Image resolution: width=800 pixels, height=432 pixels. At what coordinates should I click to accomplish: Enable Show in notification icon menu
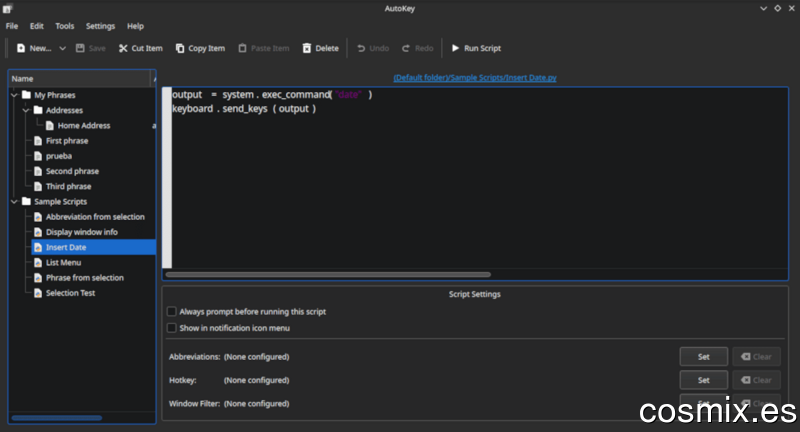coord(172,328)
